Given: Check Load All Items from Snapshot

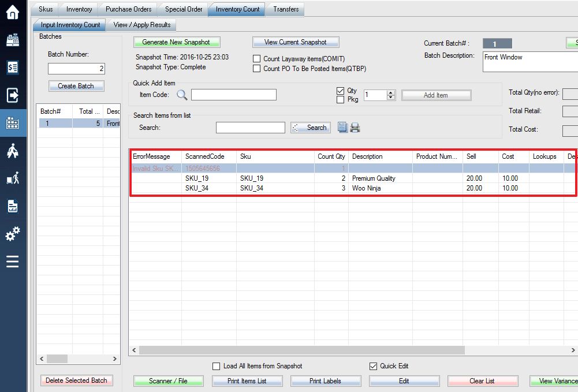Looking at the screenshot, I should [x=217, y=366].
